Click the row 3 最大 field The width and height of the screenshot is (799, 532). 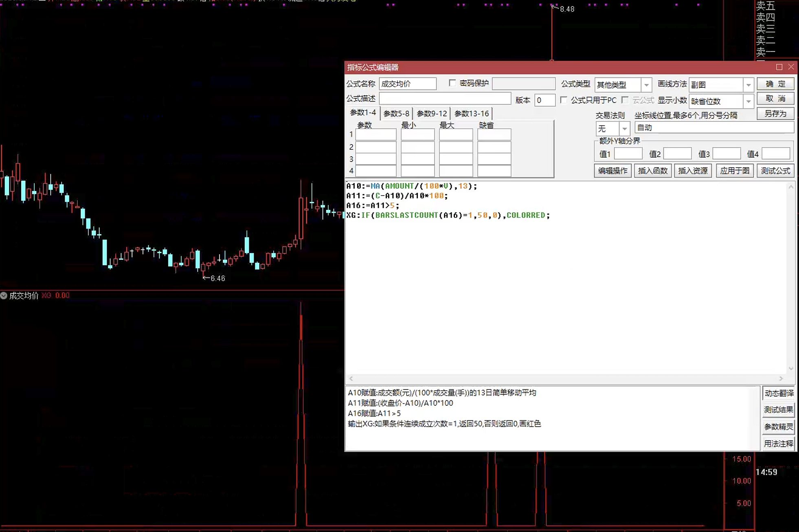pyautogui.click(x=456, y=159)
